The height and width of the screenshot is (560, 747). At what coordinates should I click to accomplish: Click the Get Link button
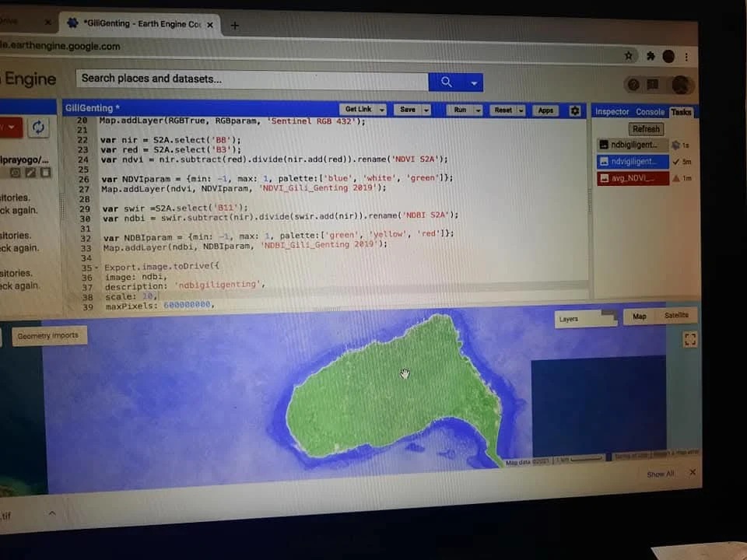(358, 109)
